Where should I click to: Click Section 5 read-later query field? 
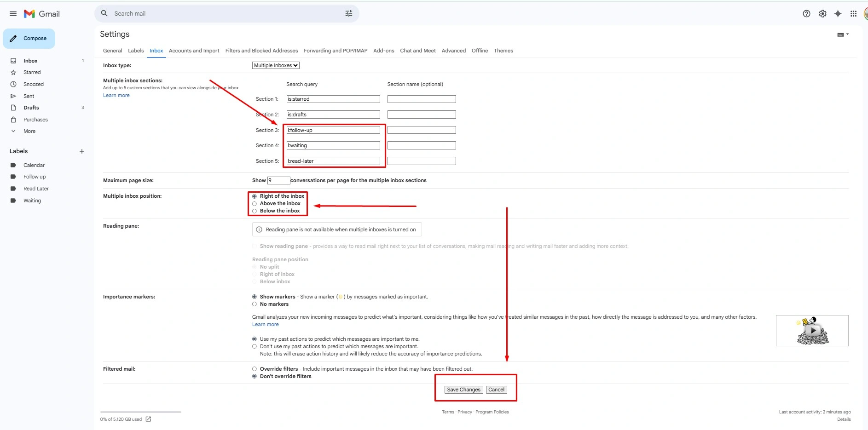point(333,161)
